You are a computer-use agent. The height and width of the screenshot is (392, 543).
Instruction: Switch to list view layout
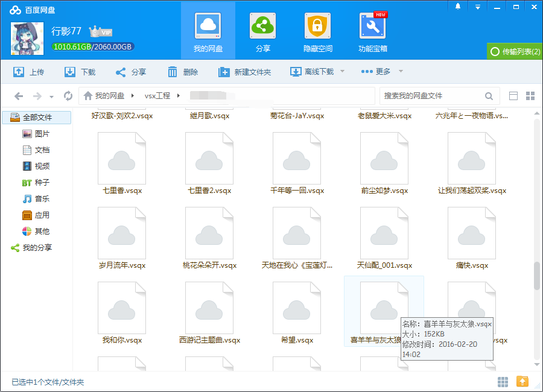pyautogui.click(x=513, y=96)
